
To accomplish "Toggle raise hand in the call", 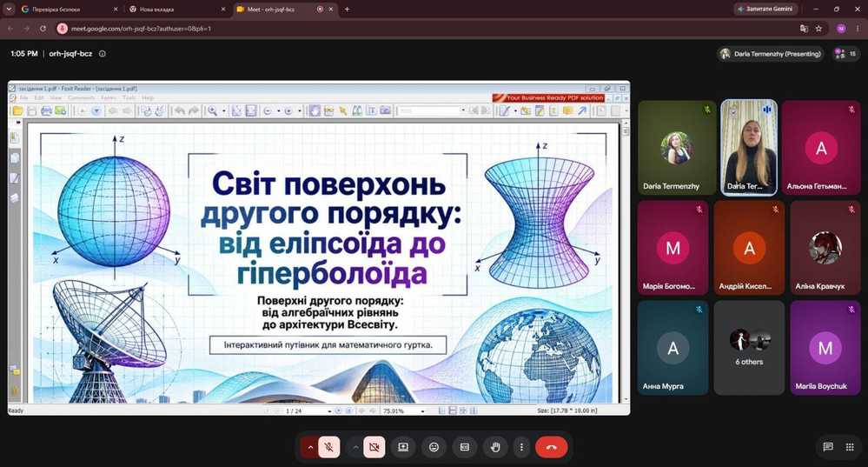I will [495, 447].
